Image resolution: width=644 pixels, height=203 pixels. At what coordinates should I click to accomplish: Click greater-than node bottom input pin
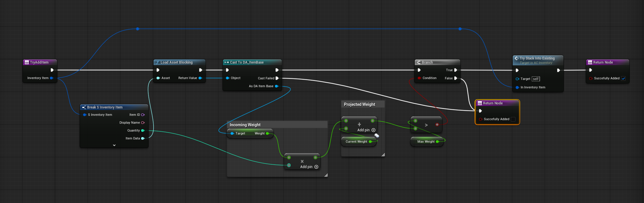(x=415, y=129)
